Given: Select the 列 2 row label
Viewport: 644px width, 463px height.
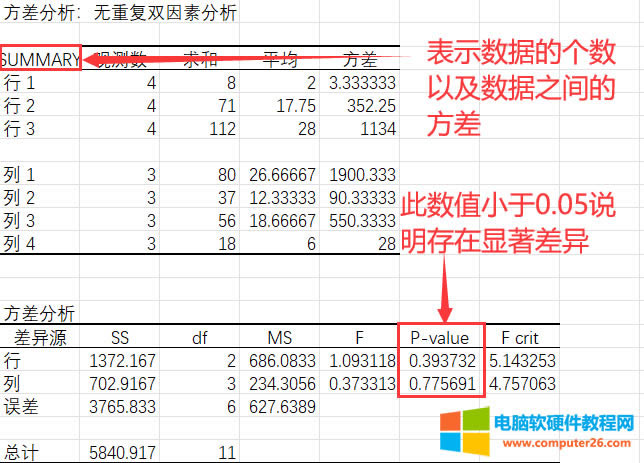Looking at the screenshot, I should pyautogui.click(x=19, y=198).
